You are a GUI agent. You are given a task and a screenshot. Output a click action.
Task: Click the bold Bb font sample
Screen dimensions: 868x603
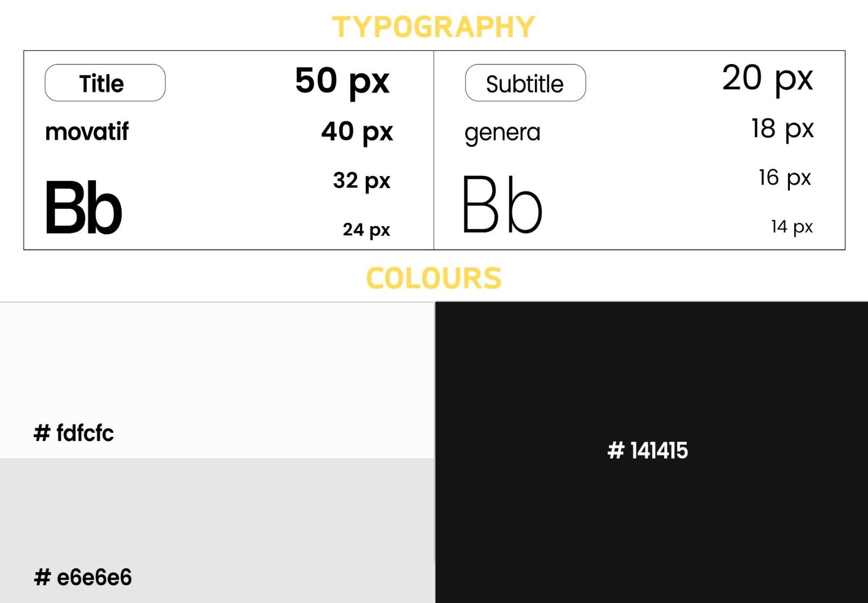(x=84, y=209)
